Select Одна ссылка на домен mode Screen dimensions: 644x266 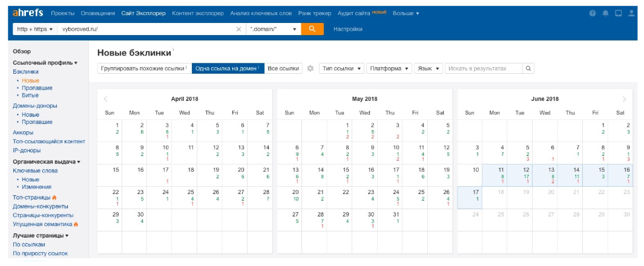[x=228, y=68]
